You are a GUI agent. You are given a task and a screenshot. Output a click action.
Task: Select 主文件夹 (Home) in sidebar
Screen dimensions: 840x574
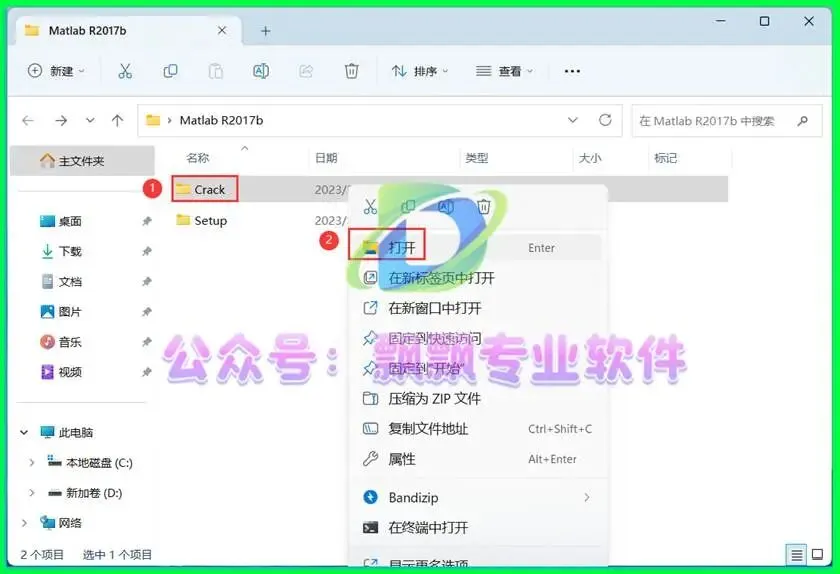point(82,161)
